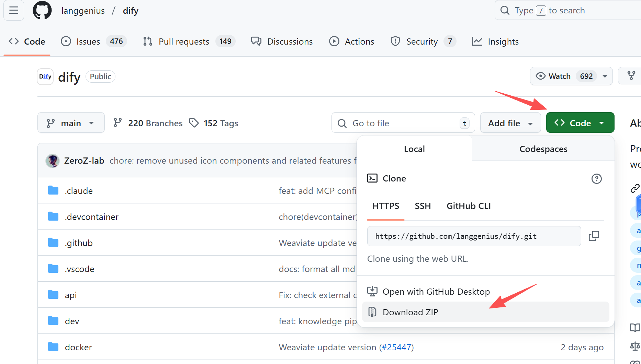
Task: Select the Local tab in clone panel
Action: coord(414,149)
